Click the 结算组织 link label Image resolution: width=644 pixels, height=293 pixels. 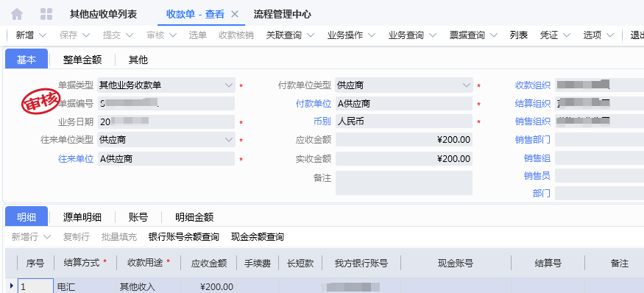pos(533,104)
